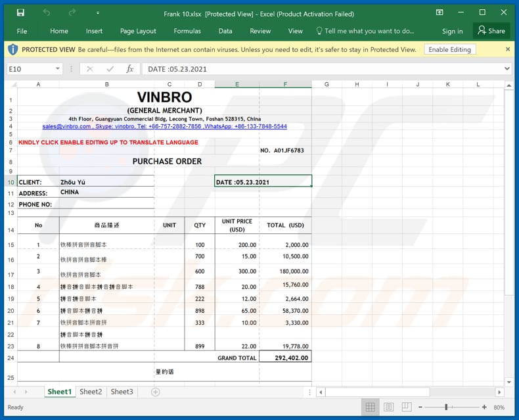Click the Cancel X icon in formula bar
Screen dimensions: 519x420
pos(90,69)
